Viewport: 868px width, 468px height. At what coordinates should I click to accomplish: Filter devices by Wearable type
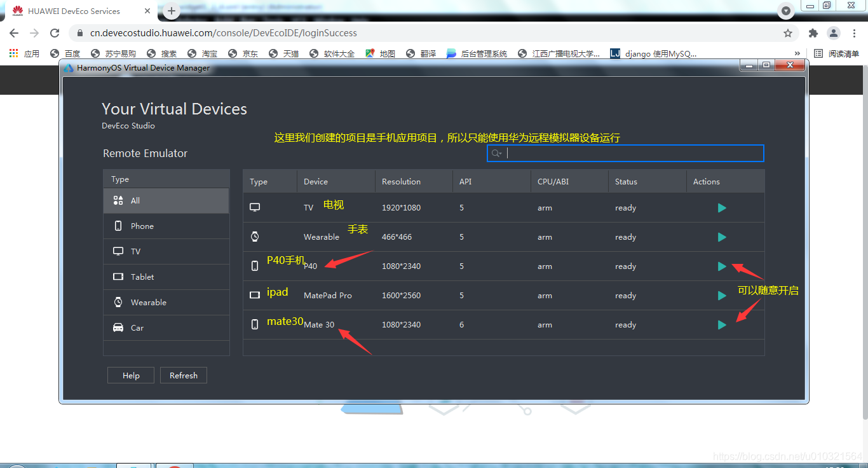[x=166, y=302]
